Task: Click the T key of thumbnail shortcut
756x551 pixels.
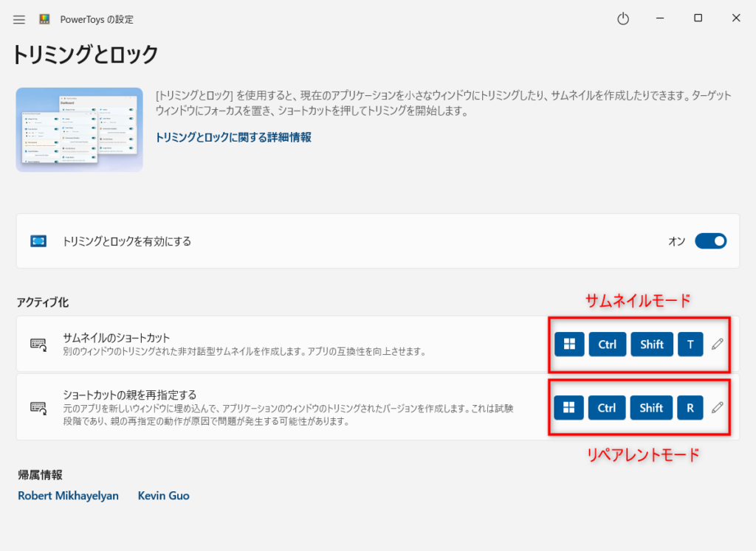Action: tap(690, 344)
